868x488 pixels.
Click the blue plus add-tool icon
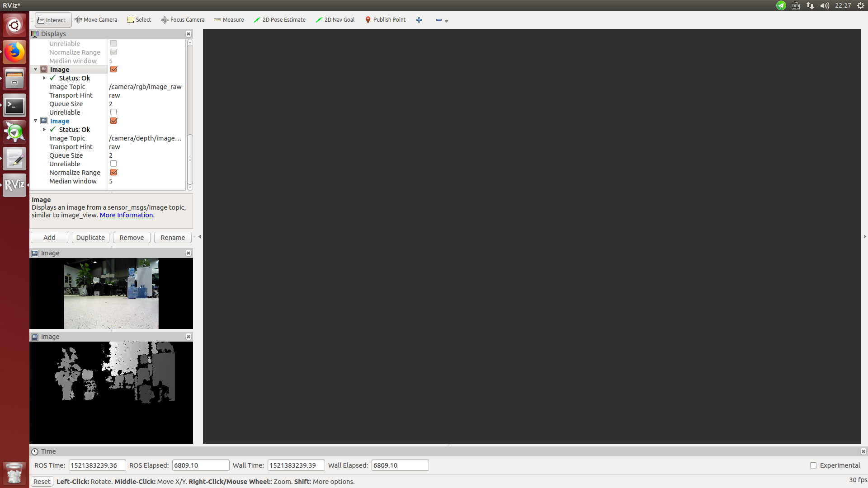419,20
